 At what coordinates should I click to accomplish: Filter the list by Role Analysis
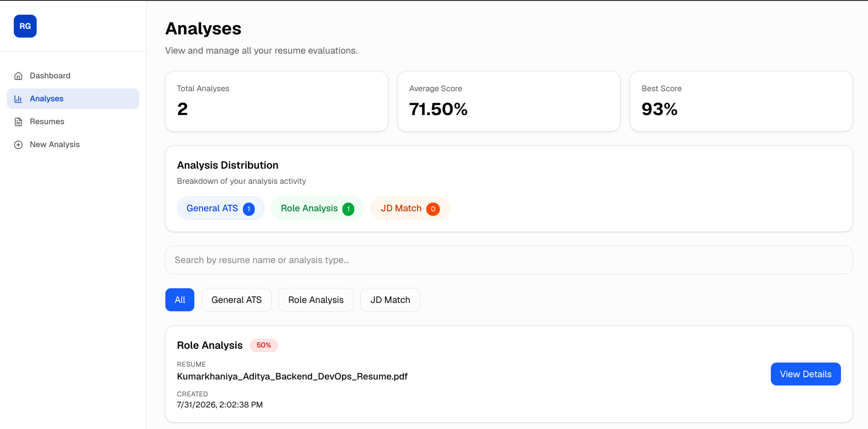(x=316, y=300)
